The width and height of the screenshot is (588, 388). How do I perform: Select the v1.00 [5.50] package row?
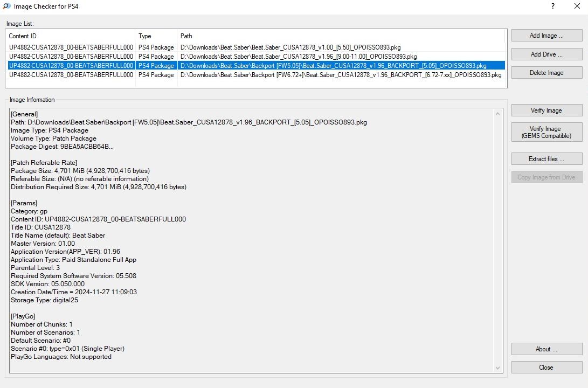click(x=291, y=47)
